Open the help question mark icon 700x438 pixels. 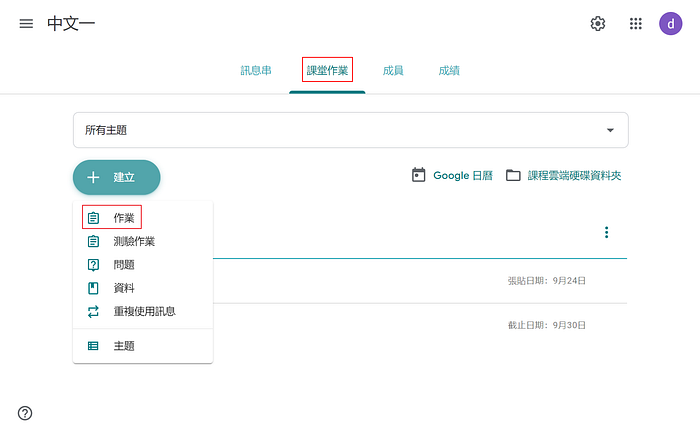pos(25,413)
